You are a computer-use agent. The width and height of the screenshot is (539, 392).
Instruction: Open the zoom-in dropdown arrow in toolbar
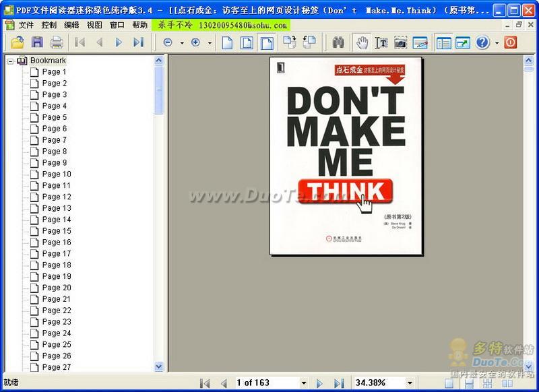pos(210,43)
